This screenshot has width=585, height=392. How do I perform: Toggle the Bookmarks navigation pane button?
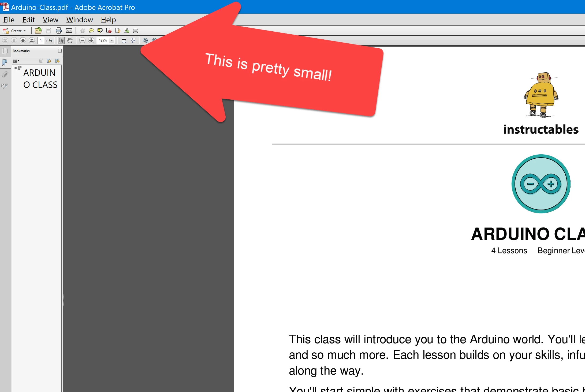coord(5,62)
